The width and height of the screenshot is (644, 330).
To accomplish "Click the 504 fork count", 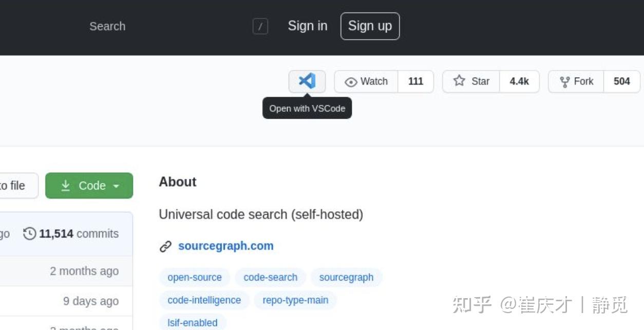I will (622, 81).
